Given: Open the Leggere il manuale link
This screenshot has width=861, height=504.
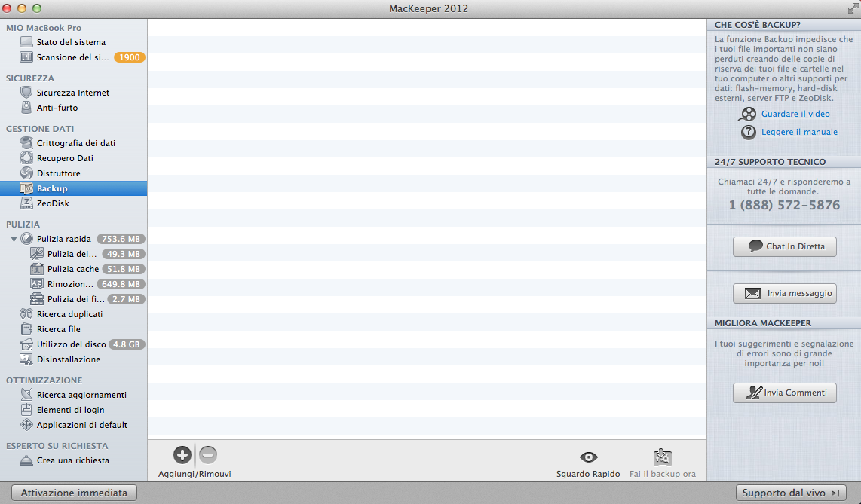Looking at the screenshot, I should point(799,132).
